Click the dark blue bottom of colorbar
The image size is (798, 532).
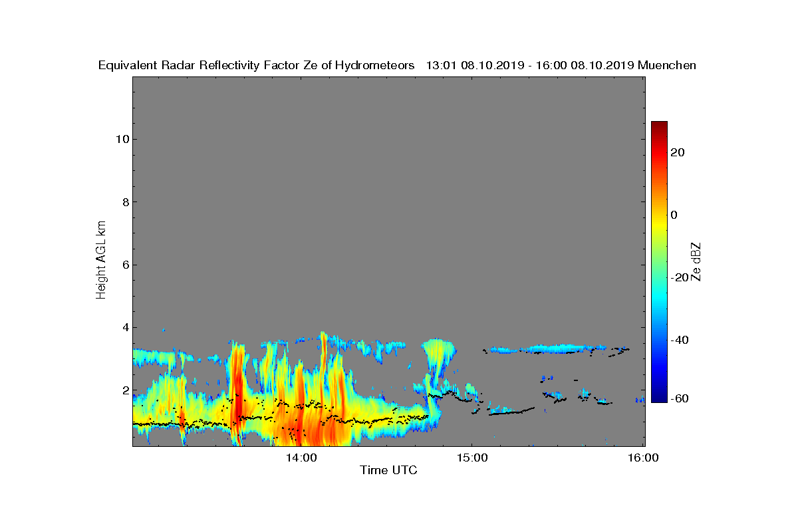pyautogui.click(x=659, y=398)
